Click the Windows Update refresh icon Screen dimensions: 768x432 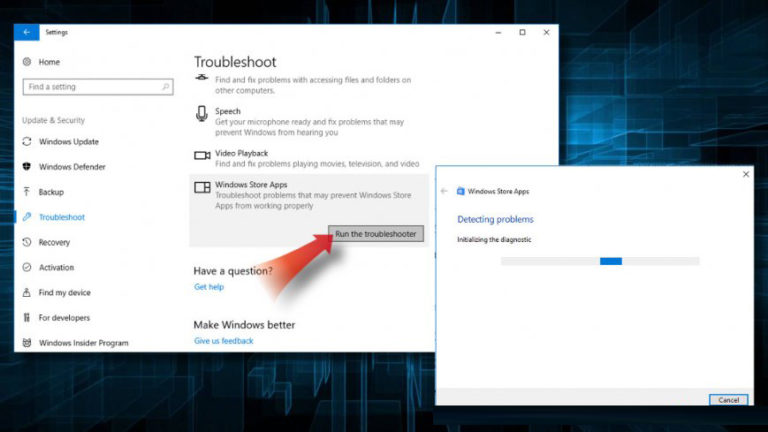click(27, 141)
